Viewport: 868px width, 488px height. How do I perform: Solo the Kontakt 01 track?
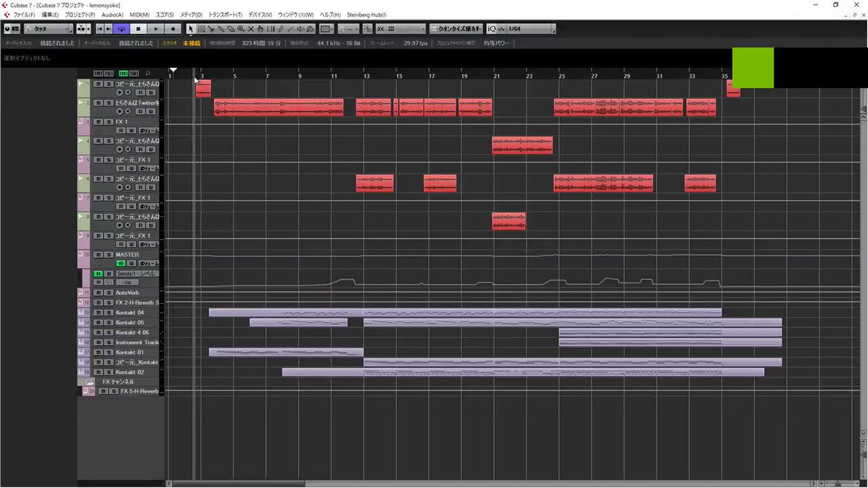pyautogui.click(x=109, y=352)
